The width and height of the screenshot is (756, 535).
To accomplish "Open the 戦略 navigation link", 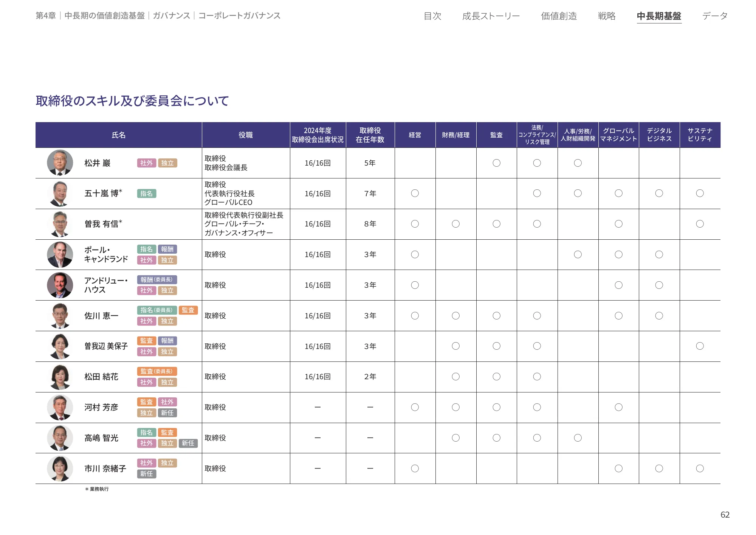I will [x=607, y=16].
